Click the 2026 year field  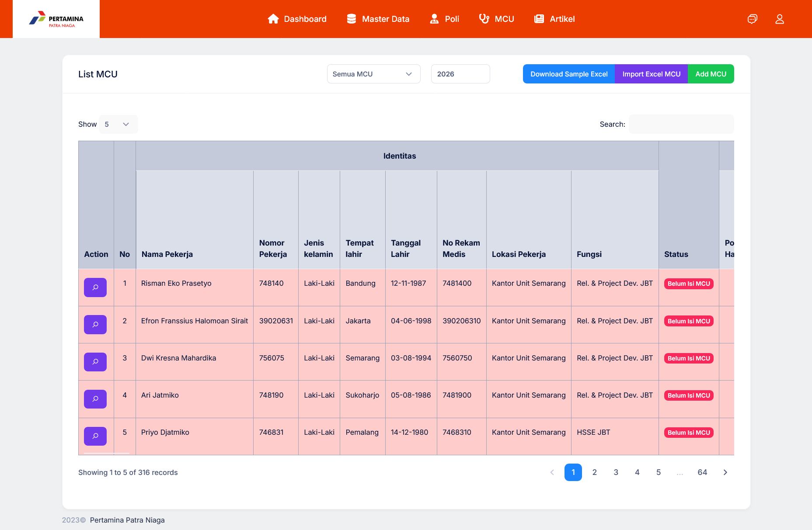[460, 74]
